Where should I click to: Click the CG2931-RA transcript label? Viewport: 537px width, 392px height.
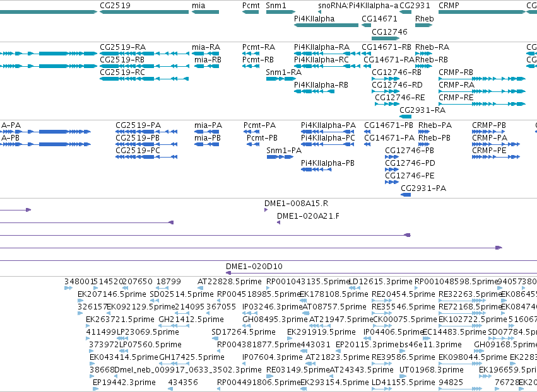423,110
